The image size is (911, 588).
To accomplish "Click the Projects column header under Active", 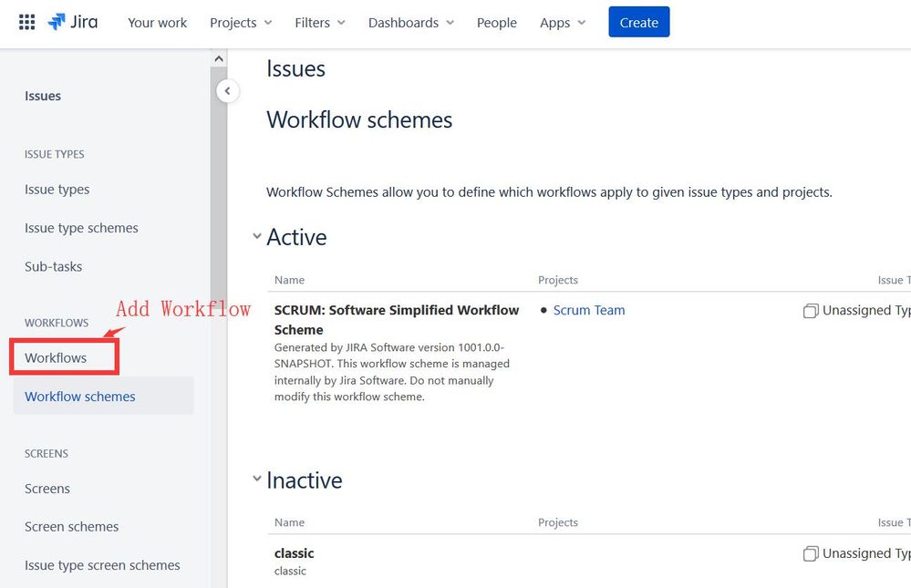I will [x=558, y=280].
